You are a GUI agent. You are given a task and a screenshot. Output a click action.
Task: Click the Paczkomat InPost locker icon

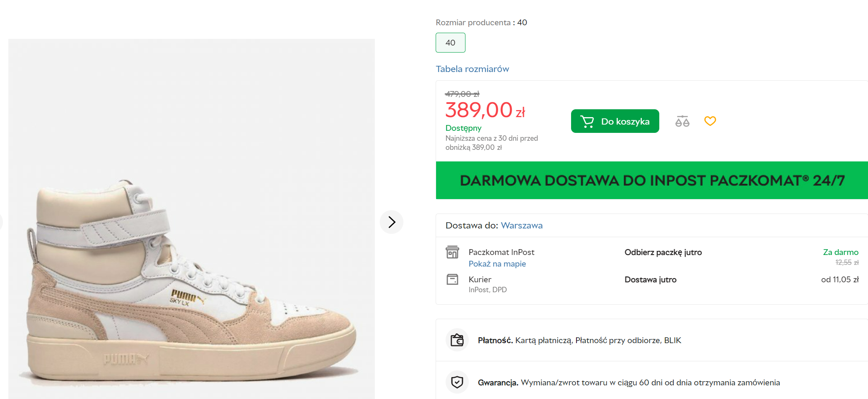pyautogui.click(x=452, y=252)
